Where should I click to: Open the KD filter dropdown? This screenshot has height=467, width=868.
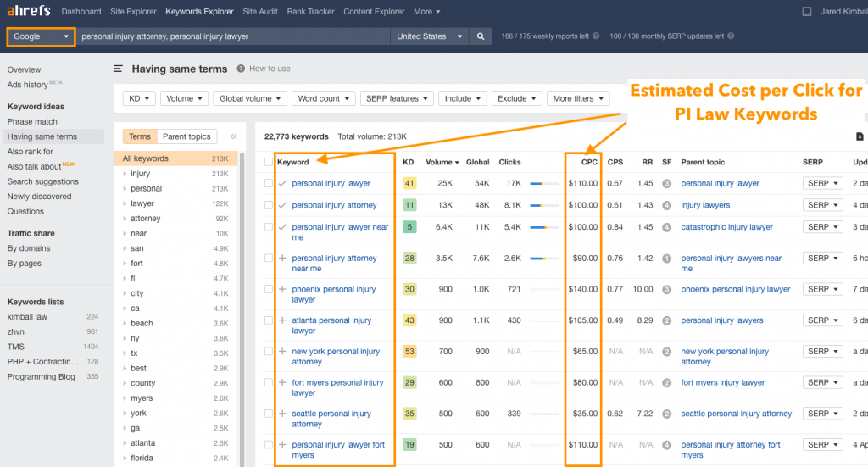[x=139, y=98]
